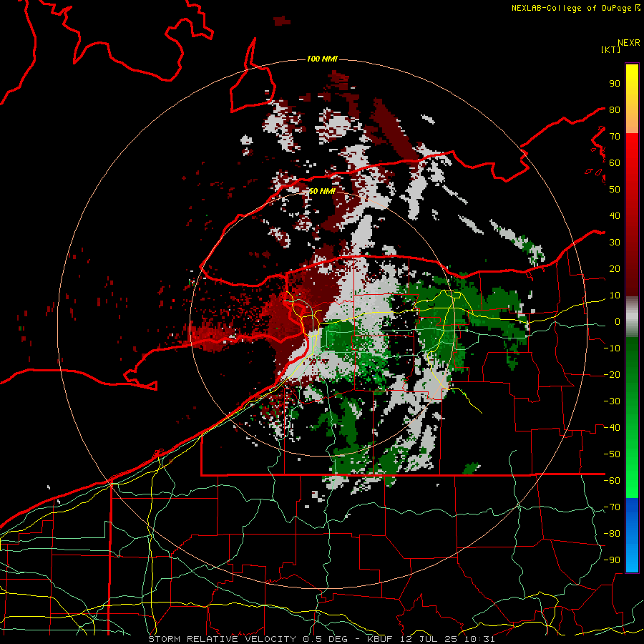Click the positive 80 scale value
644x644 pixels.
[x=615, y=110]
